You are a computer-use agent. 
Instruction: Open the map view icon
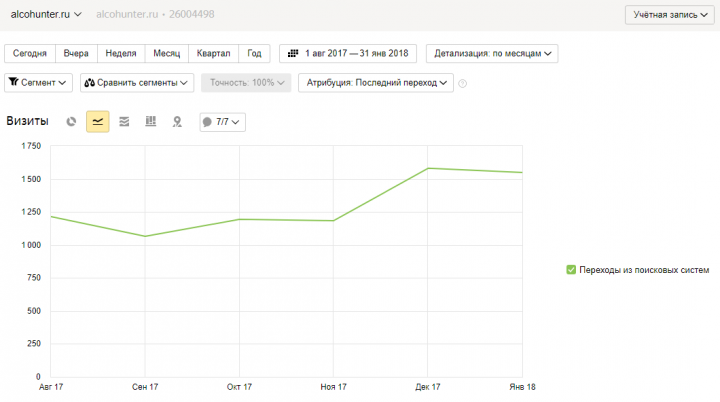click(x=177, y=122)
